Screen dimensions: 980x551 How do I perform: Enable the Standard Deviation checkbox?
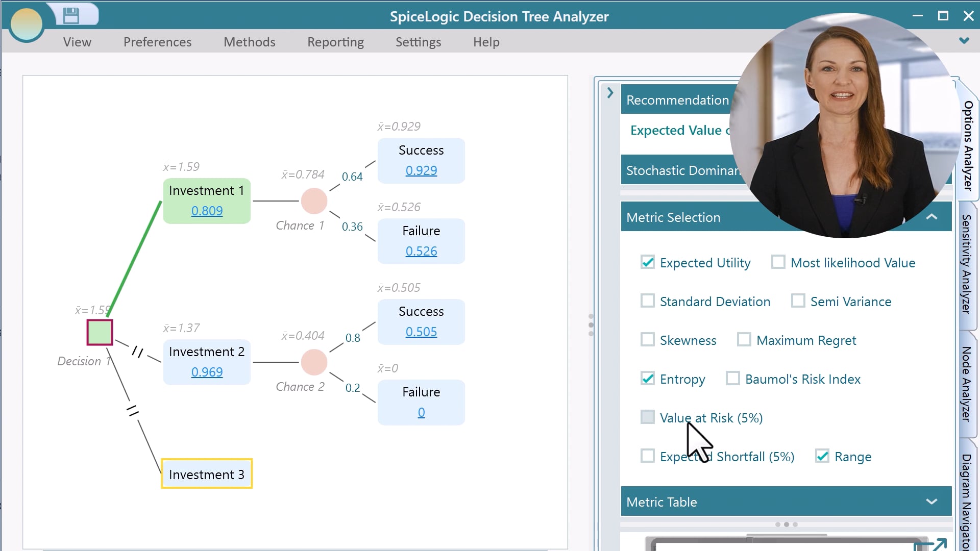pyautogui.click(x=648, y=301)
